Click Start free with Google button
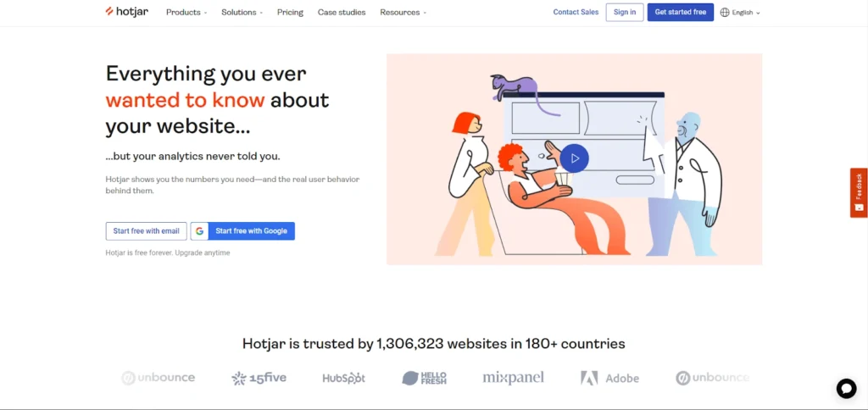 click(242, 231)
